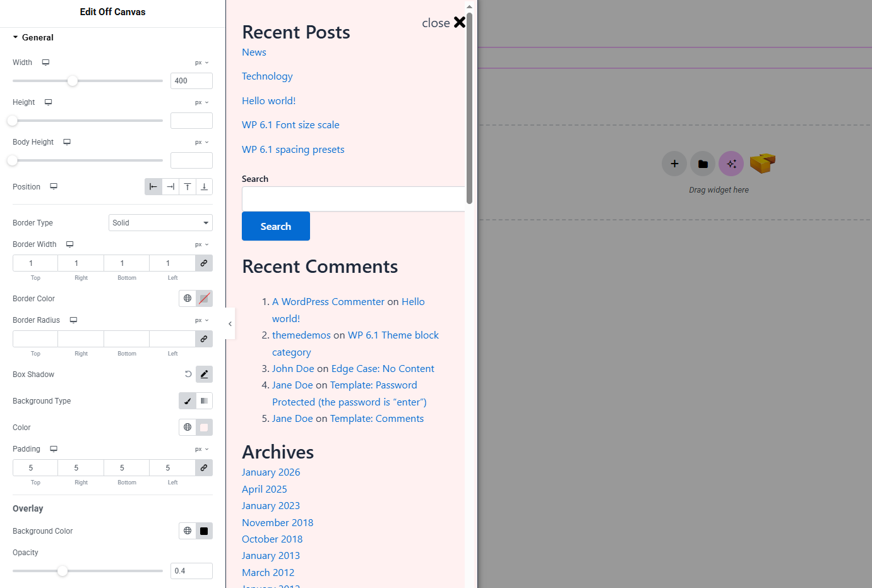This screenshot has width=872, height=588.
Task: Toggle linked values for Border Width
Action: [204, 263]
